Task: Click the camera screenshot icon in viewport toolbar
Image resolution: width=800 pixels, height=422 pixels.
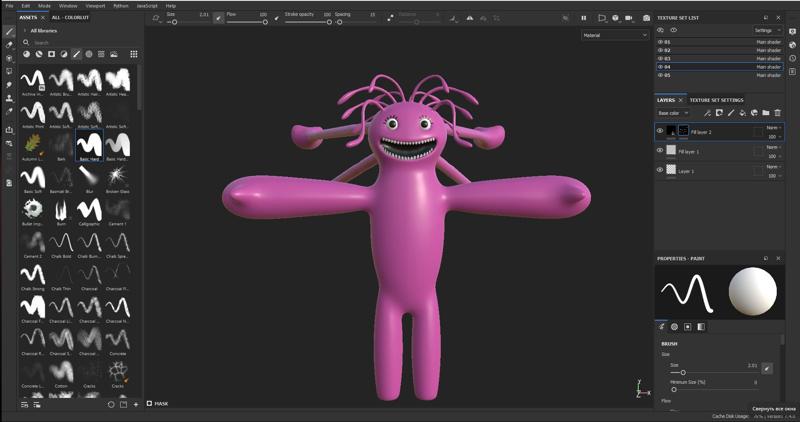Action: pyautogui.click(x=646, y=18)
